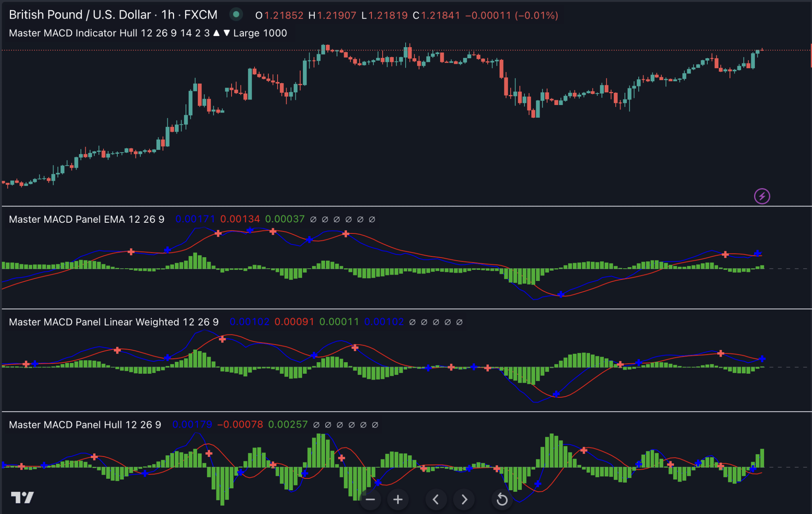Screen dimensions: 812x514
Task: Click the red dotted price level line
Action: pyautogui.click(x=595, y=50)
